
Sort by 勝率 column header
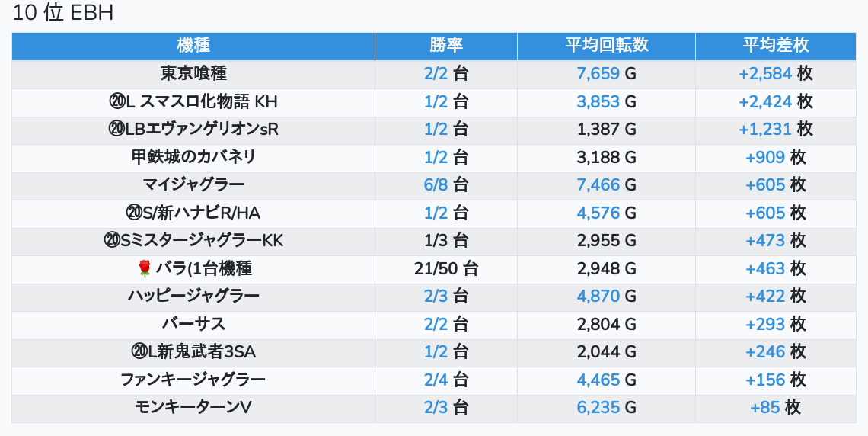click(x=445, y=46)
